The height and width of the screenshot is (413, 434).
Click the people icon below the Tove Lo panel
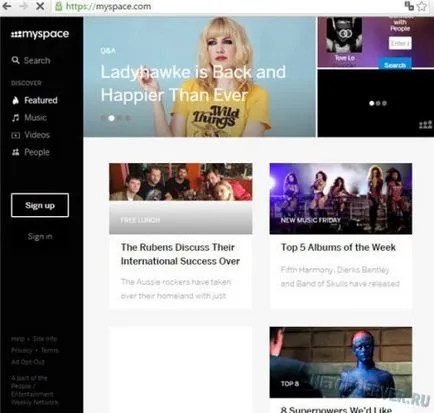coord(425,125)
